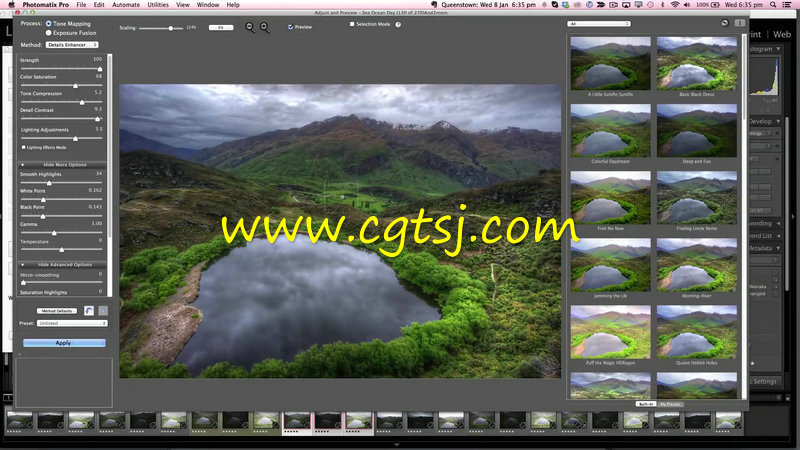Open the Method dropdown showing Details Enhancer
Viewport: 800px width, 450px height.
(x=72, y=45)
